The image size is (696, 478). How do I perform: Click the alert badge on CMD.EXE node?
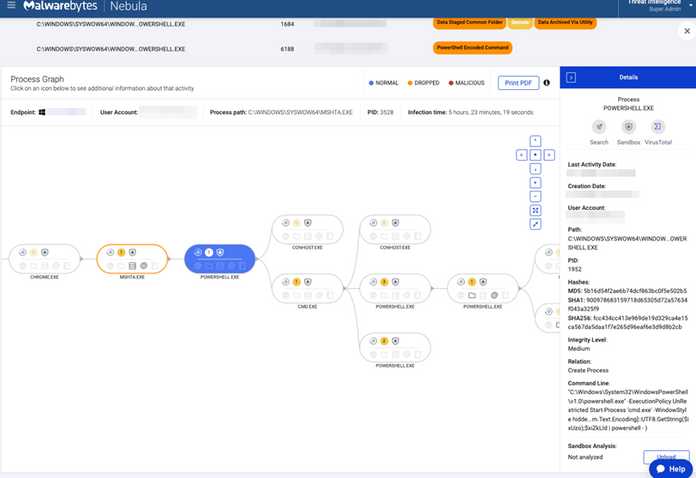pyautogui.click(x=297, y=282)
